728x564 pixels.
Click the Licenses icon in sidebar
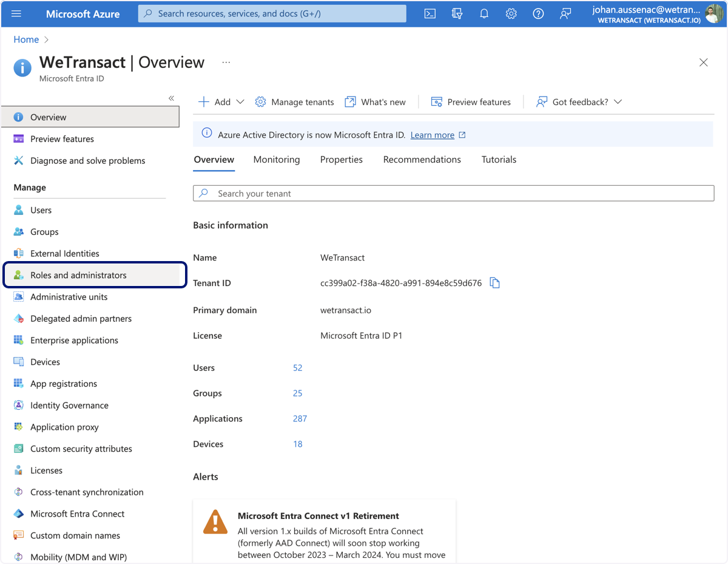point(19,471)
